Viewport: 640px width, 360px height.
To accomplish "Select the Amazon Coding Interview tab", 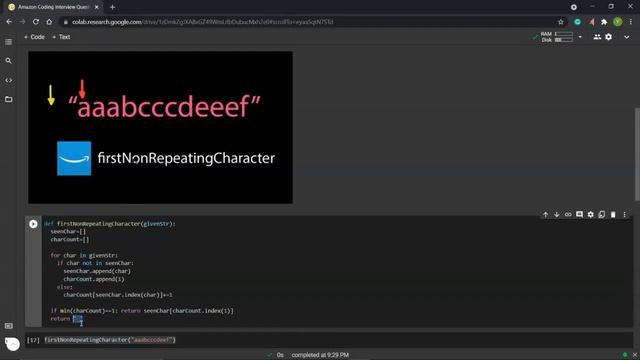I will 53,7.
